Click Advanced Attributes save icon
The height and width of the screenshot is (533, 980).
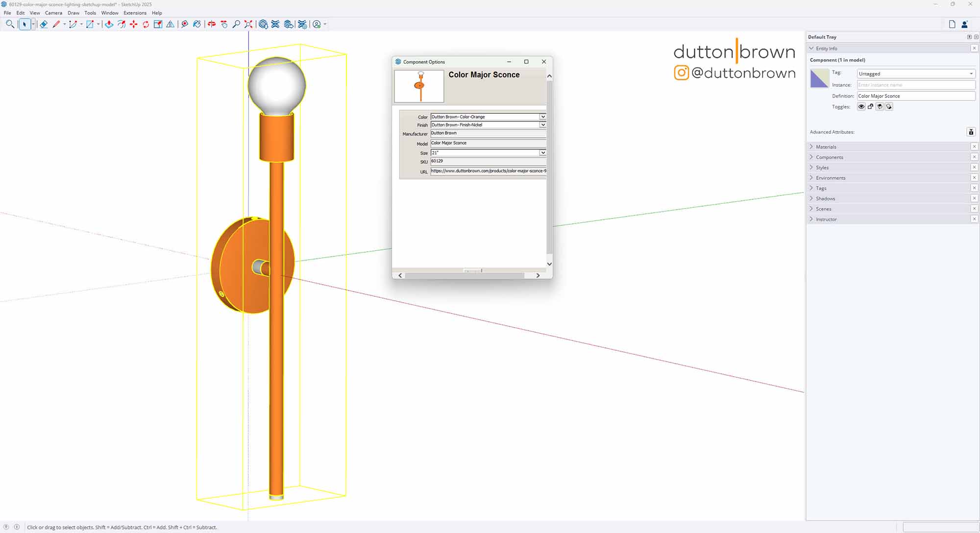pos(971,132)
